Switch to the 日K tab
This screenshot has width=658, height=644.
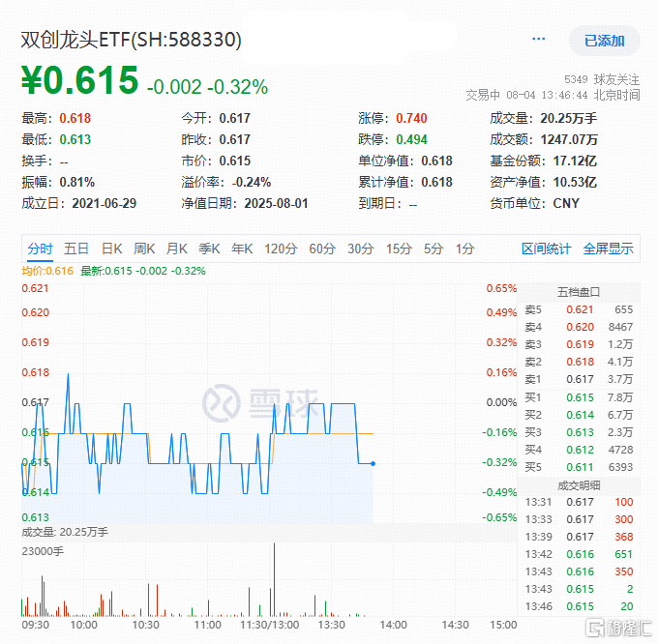111,249
